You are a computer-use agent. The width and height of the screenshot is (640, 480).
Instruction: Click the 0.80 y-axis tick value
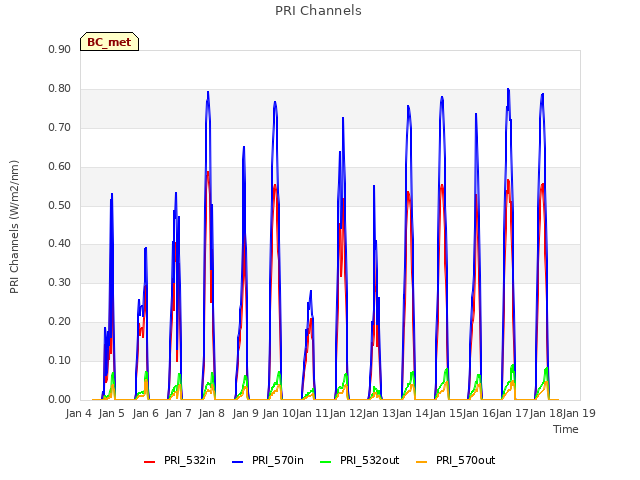tap(60, 89)
